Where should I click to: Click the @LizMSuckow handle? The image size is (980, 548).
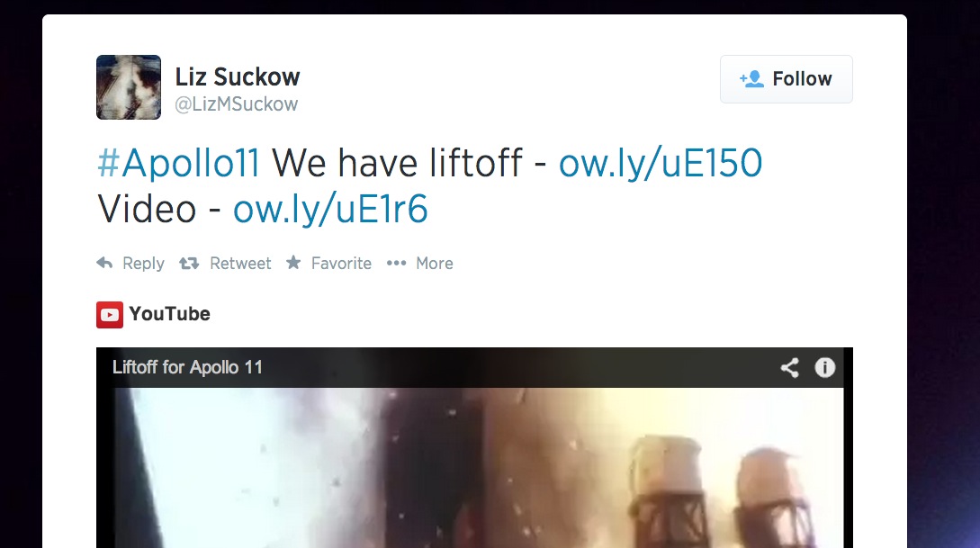(237, 103)
